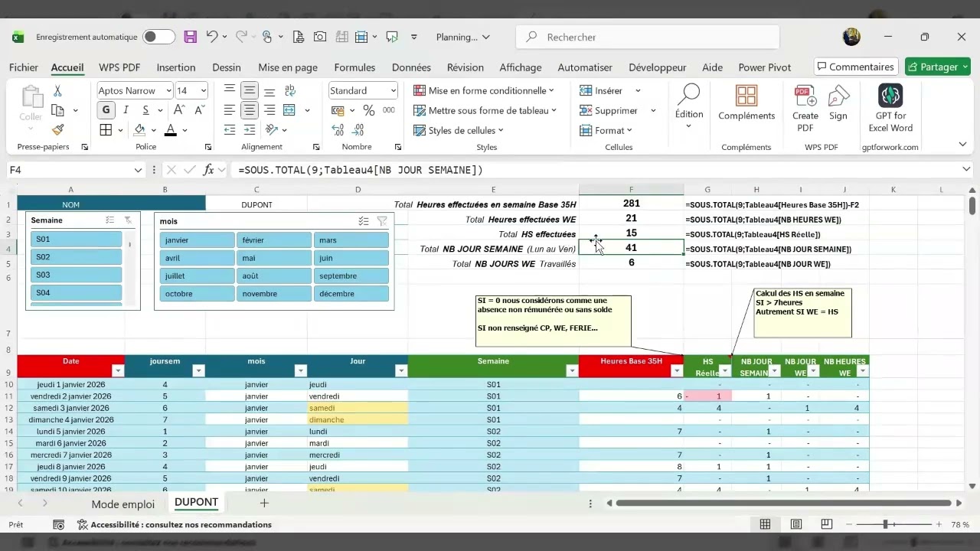Select janvier in the mois slicer
The height and width of the screenshot is (551, 980).
[198, 240]
